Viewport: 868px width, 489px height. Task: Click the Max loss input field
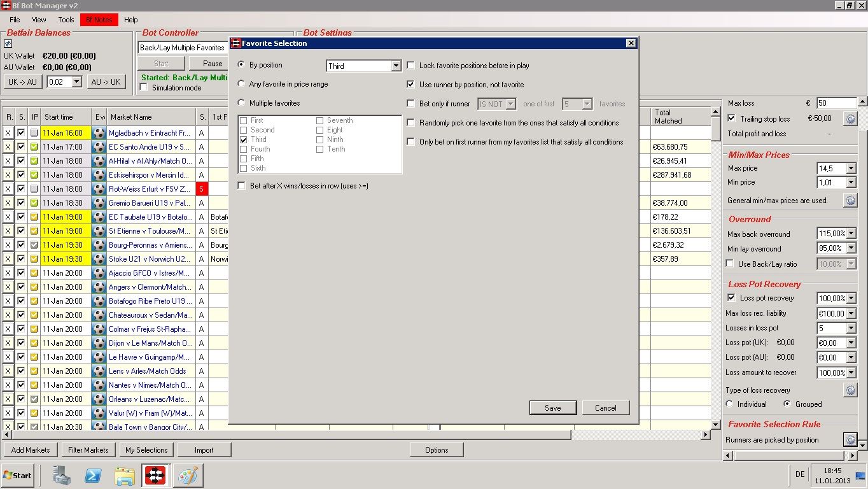[x=837, y=103]
